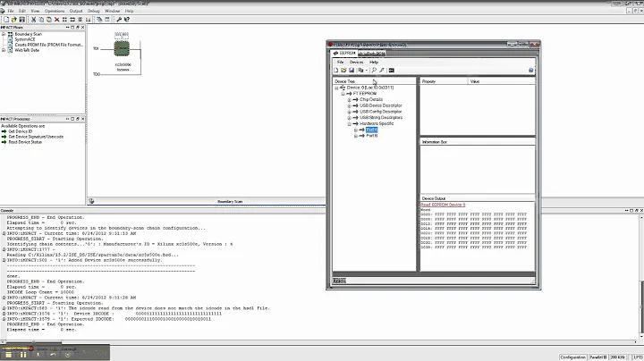The image size is (644, 361).
Task: Select USB String Descriptors tree item
Action: 381,118
